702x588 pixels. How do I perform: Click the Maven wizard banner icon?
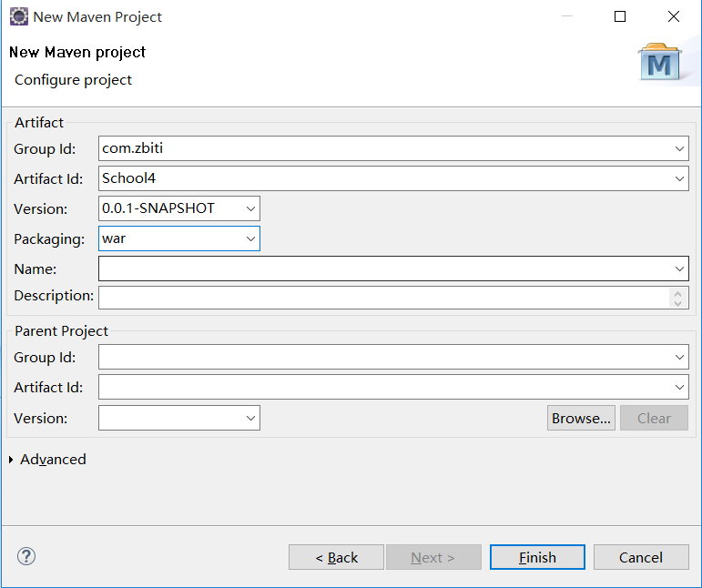point(659,62)
